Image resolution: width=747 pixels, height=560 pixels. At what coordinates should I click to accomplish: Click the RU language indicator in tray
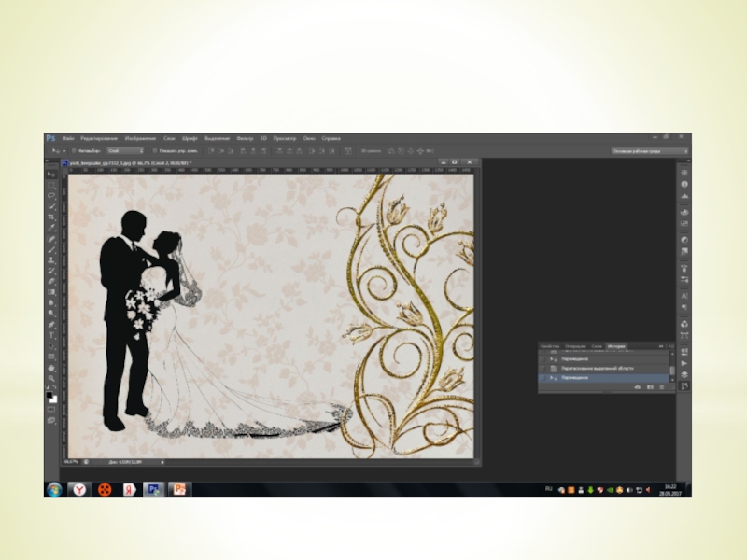pos(549,489)
